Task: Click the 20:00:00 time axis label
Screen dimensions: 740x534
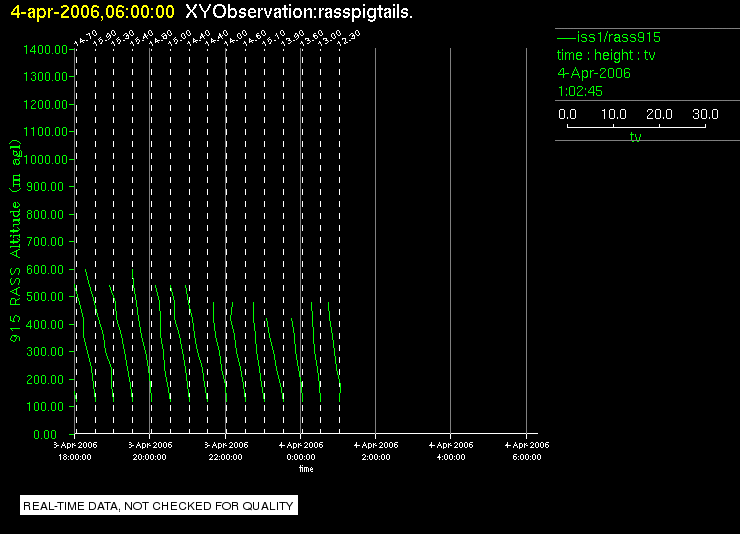Action: point(150,457)
